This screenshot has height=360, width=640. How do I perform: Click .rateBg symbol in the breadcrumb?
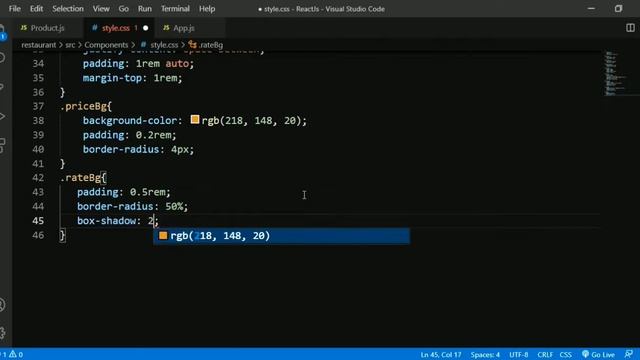pos(211,45)
